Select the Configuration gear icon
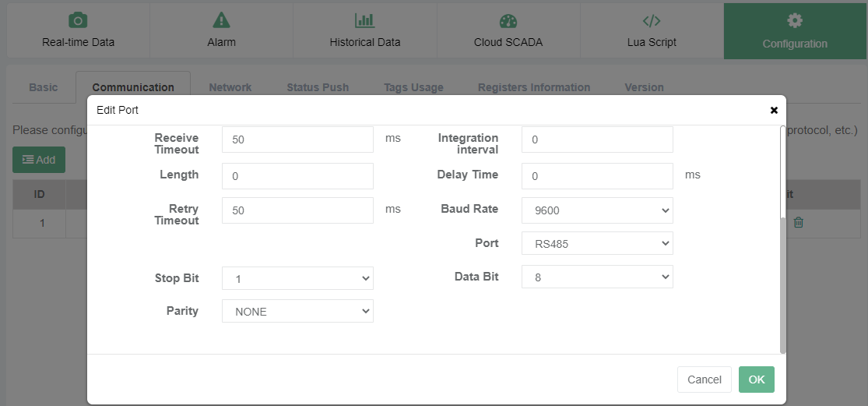 click(x=795, y=20)
